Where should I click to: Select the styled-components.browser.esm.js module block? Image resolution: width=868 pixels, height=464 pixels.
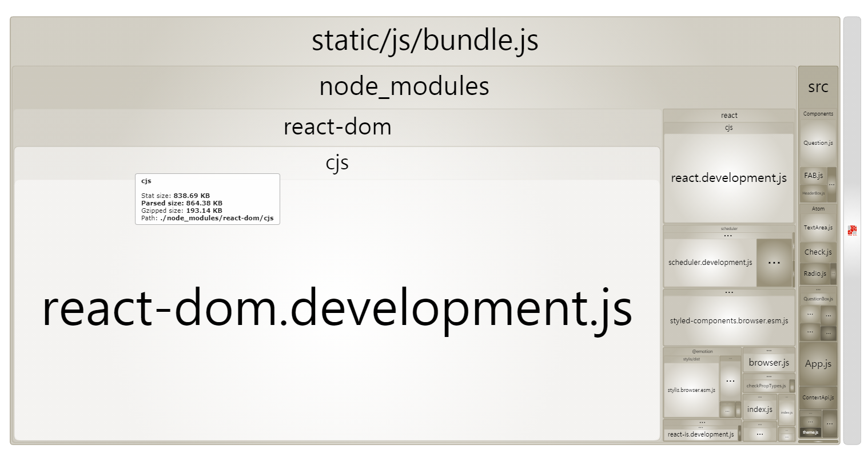(729, 320)
